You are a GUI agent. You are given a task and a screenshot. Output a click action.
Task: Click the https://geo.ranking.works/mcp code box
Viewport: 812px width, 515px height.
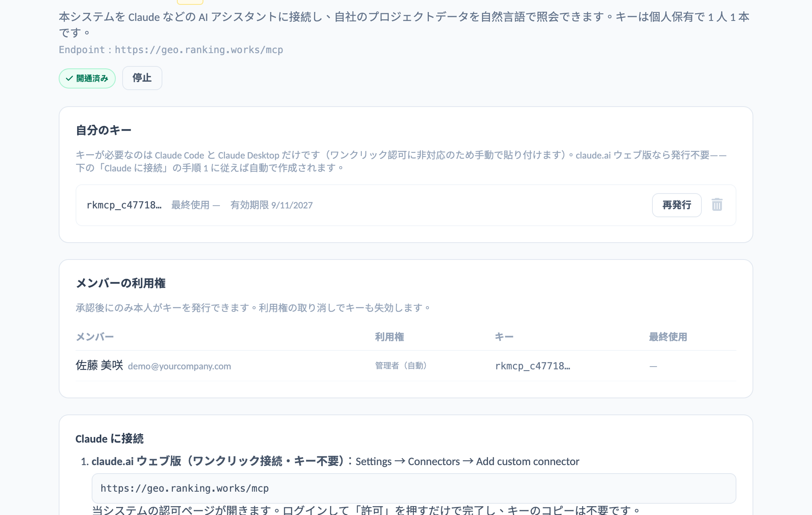414,488
